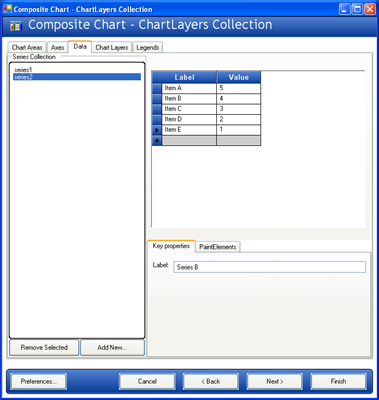Click the Finish button

coord(338,381)
